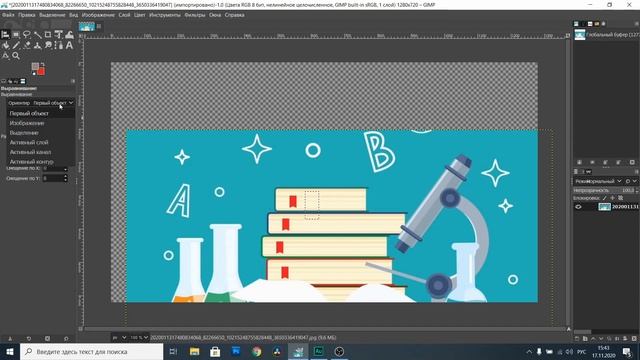Image resolution: width=640 pixels, height=360 pixels.
Task: Open Microsoft Store from the taskbar
Action: [215, 351]
